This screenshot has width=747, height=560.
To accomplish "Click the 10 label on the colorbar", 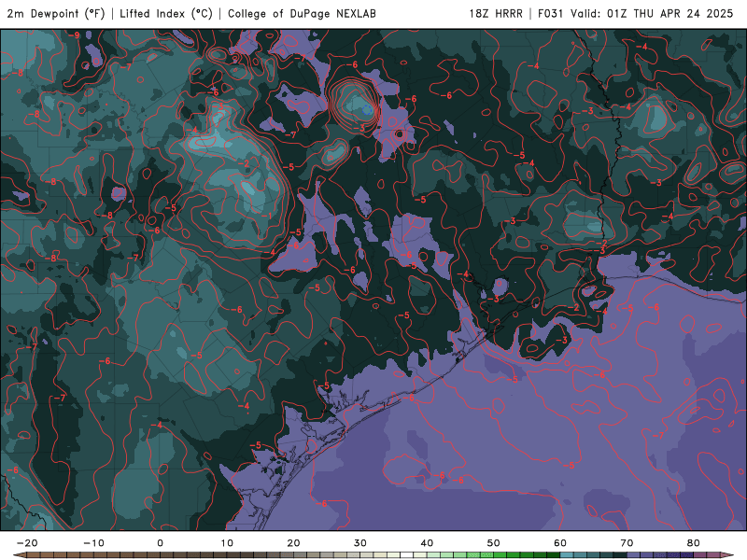I will pyautogui.click(x=227, y=543).
